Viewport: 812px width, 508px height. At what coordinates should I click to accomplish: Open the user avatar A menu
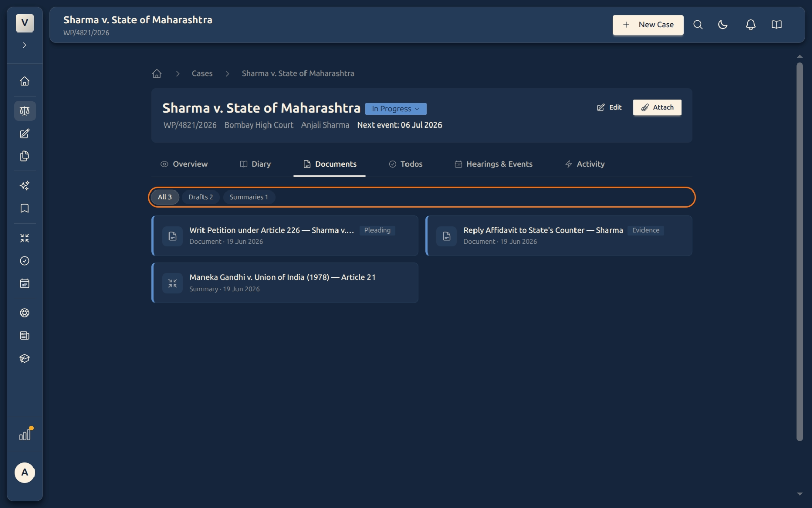click(x=24, y=472)
